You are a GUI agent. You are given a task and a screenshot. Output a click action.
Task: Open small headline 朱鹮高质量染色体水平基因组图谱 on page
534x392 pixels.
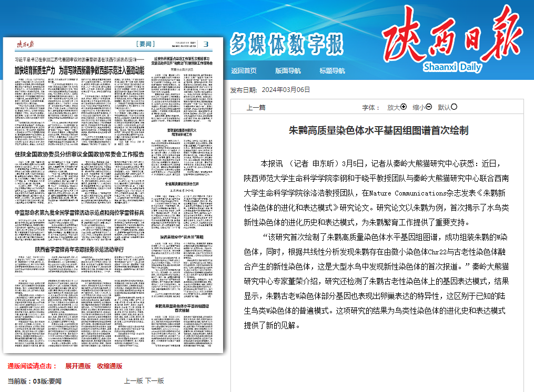coord(182,308)
